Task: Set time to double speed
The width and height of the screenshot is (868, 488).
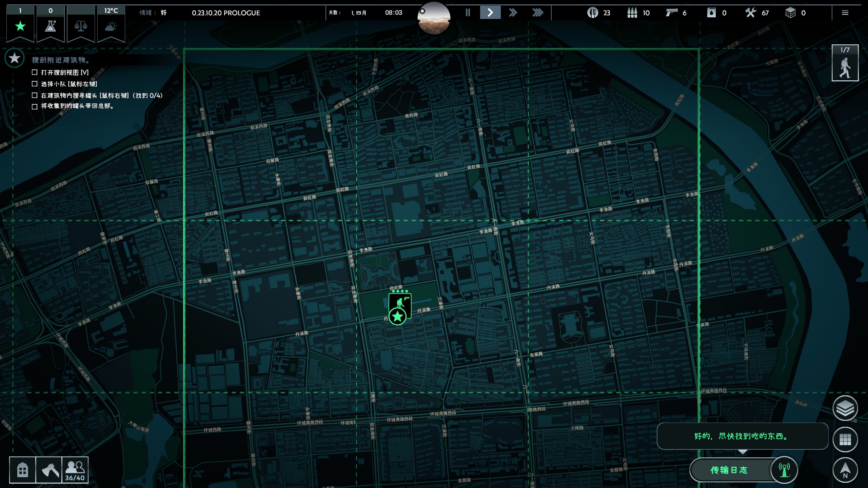Action: (513, 13)
